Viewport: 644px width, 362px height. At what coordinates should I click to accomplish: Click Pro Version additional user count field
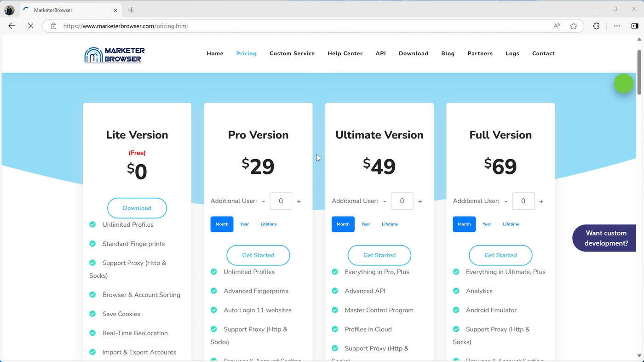point(281,201)
